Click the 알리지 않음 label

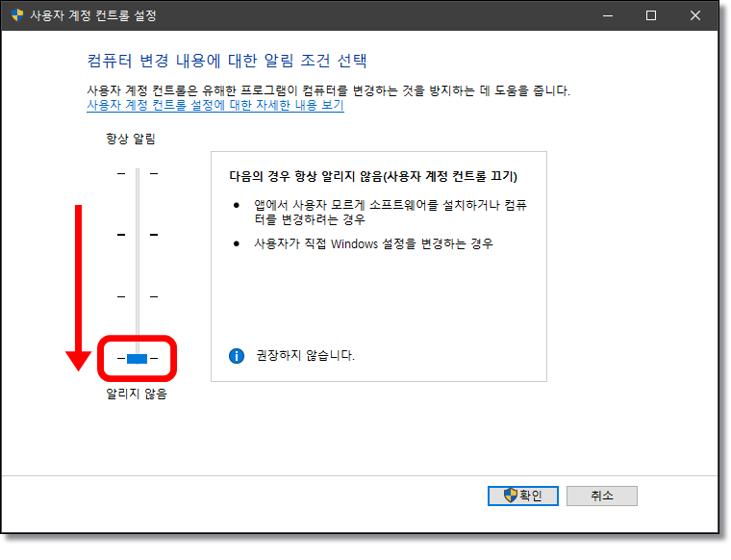[137, 394]
